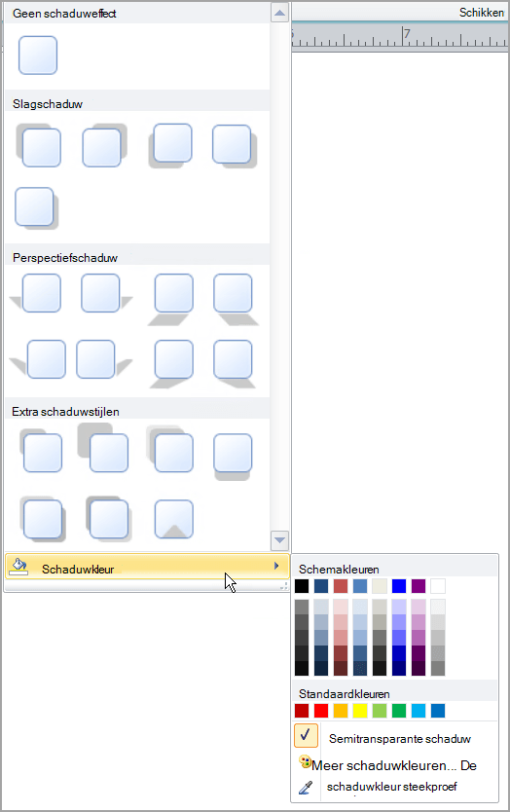
Task: Select rose-red scheme color swatch
Action: point(341,586)
